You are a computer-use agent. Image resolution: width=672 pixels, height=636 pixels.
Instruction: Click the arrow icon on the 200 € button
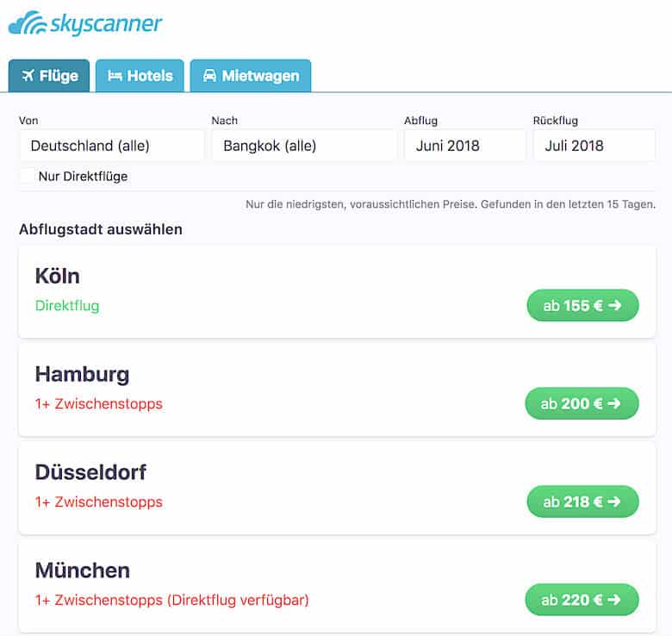614,403
